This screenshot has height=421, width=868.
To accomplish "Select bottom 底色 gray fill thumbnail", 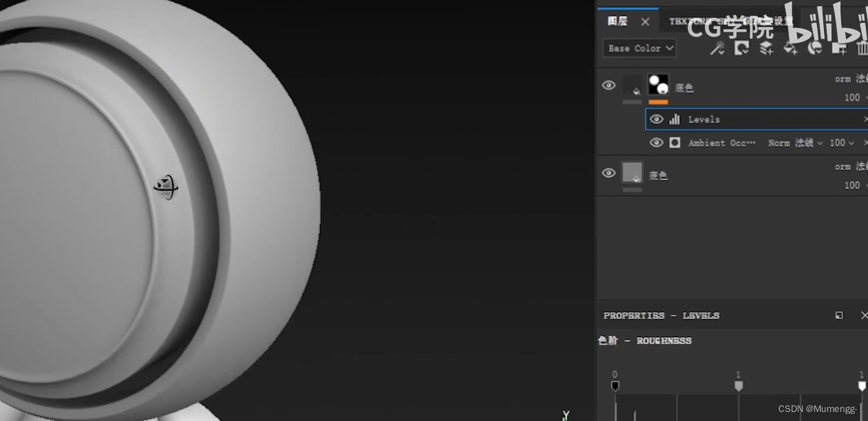I will tap(632, 172).
